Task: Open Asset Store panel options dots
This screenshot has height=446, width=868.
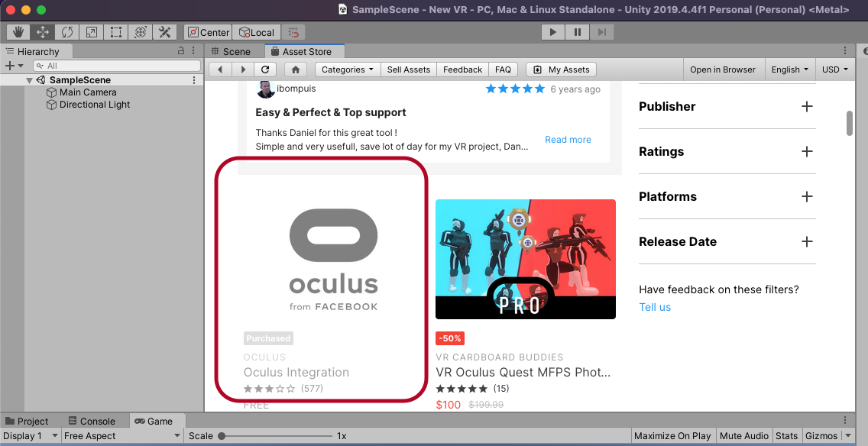Action: (x=845, y=51)
